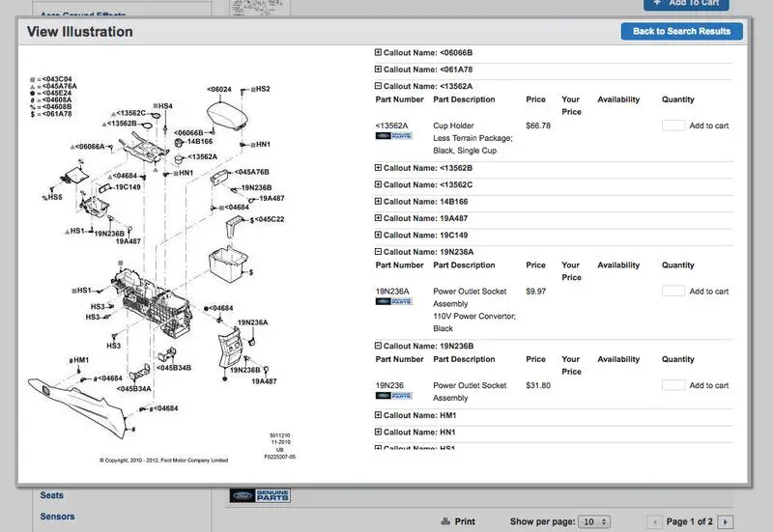Click quantity field for Cup Holder
Screen dimensions: 773x532
coord(673,126)
